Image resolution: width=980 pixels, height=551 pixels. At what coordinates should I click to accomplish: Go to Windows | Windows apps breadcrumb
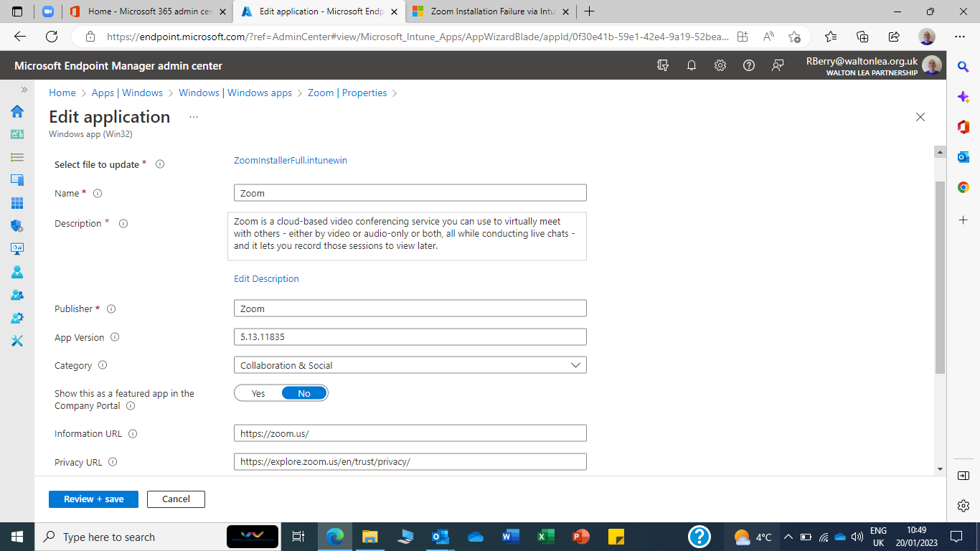click(x=235, y=93)
